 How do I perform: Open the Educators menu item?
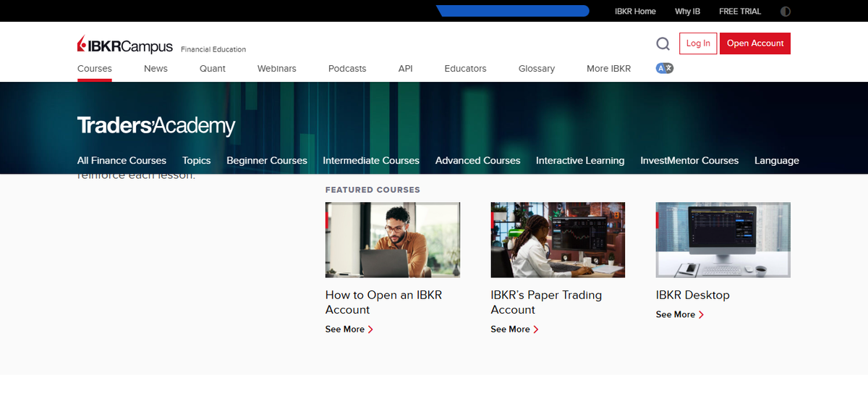click(x=466, y=69)
